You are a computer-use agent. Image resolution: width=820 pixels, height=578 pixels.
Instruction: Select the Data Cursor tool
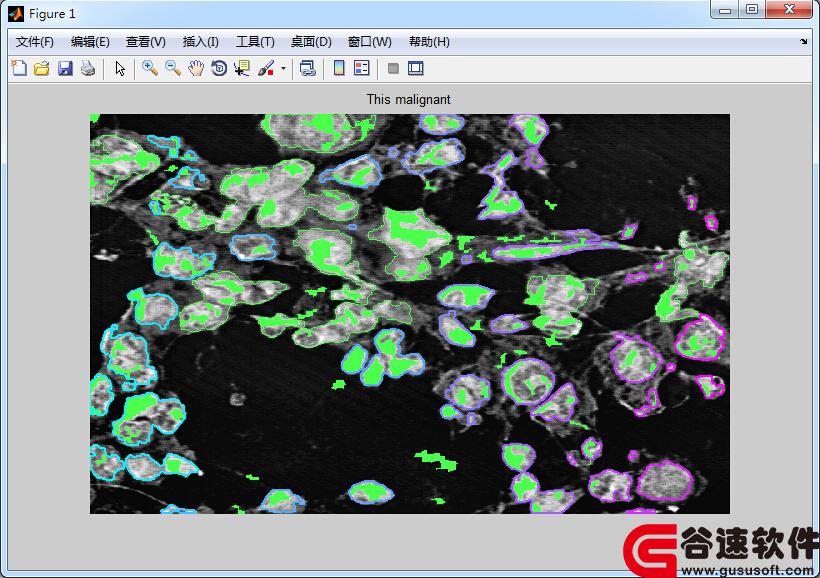coord(242,68)
